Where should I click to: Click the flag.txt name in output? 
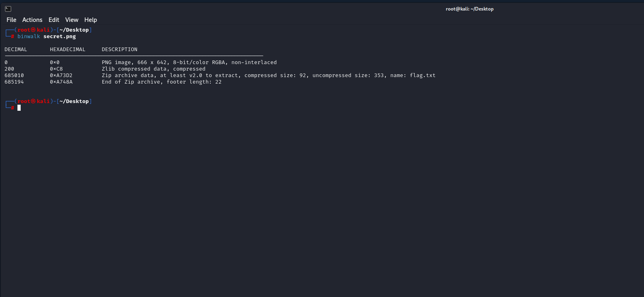423,75
